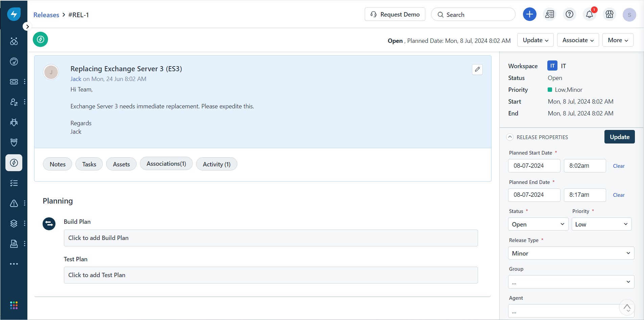644x320 pixels.
Task: Click the Build Plan arrows icon
Action: pyautogui.click(x=49, y=223)
